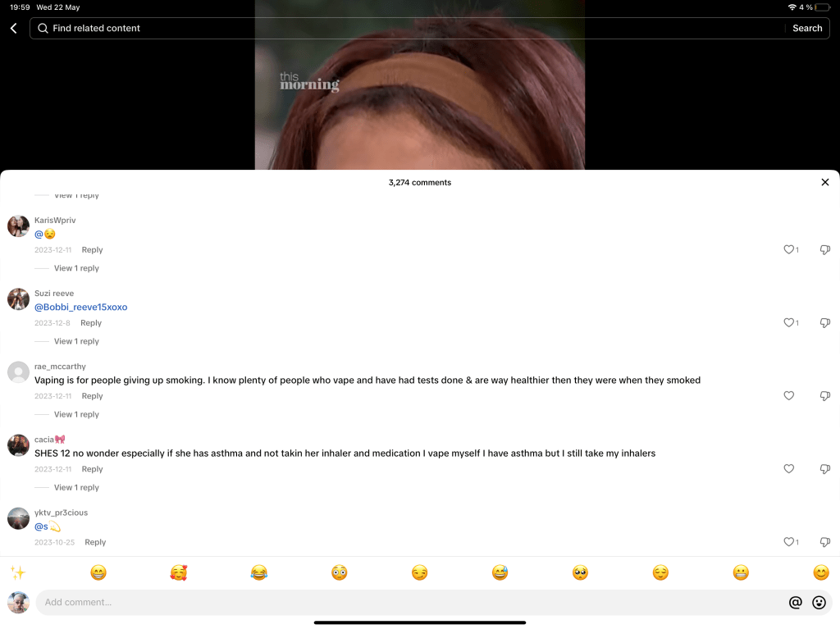Like the comment by KarisWpriv
The width and height of the screenshot is (840, 629).
tap(789, 250)
